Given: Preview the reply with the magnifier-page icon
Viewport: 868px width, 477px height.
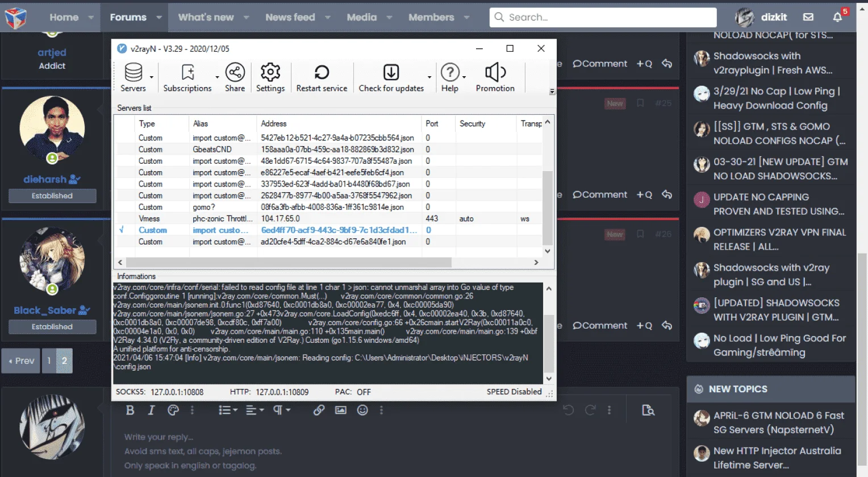Looking at the screenshot, I should [648, 410].
